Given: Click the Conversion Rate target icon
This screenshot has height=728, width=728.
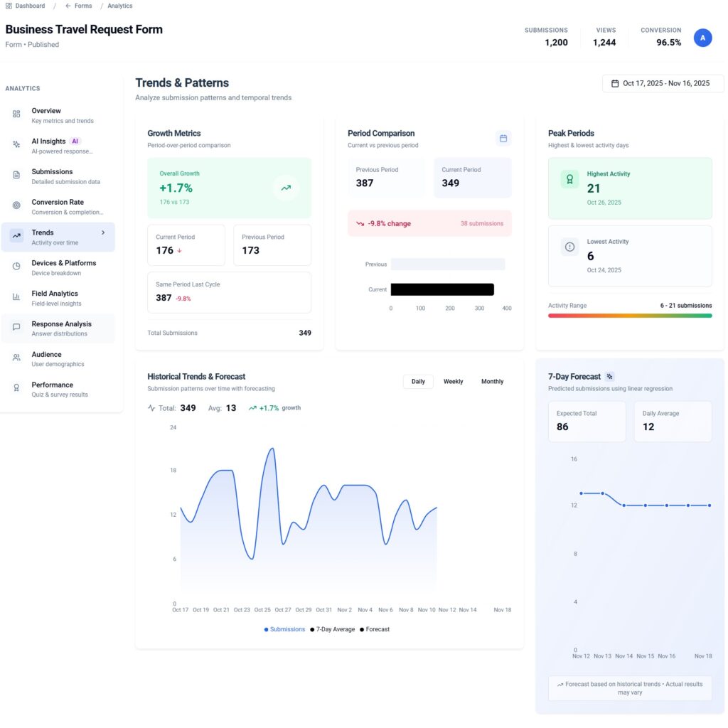Looking at the screenshot, I should 16,205.
